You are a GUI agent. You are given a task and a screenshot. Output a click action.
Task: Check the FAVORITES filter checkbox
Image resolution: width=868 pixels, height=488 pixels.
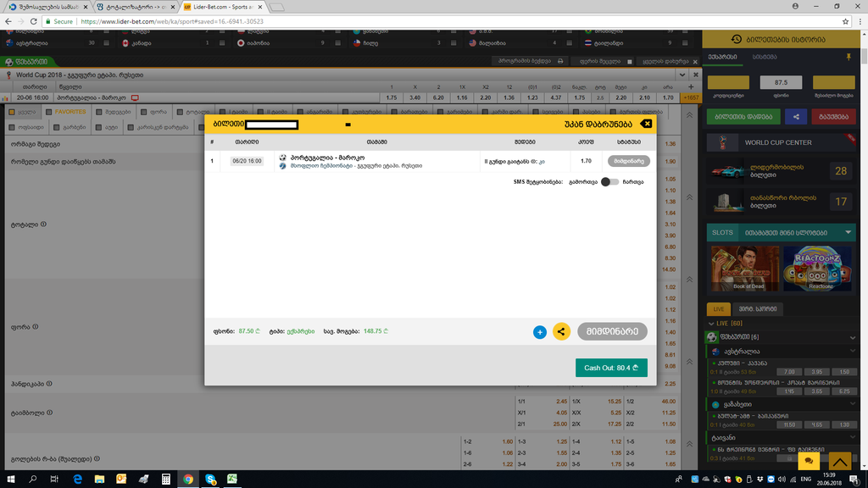[x=48, y=112]
